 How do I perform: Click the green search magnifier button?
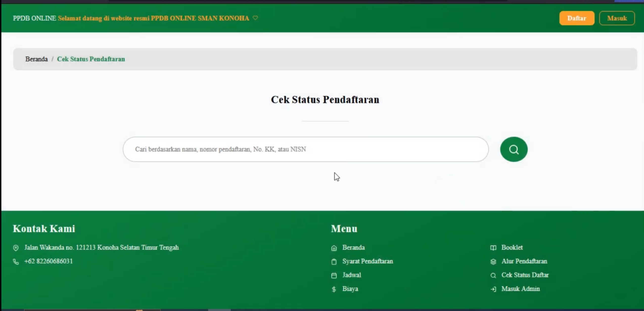[x=514, y=149]
